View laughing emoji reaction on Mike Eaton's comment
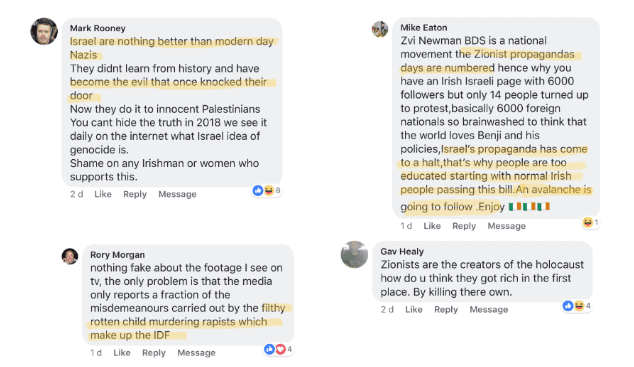 (587, 222)
